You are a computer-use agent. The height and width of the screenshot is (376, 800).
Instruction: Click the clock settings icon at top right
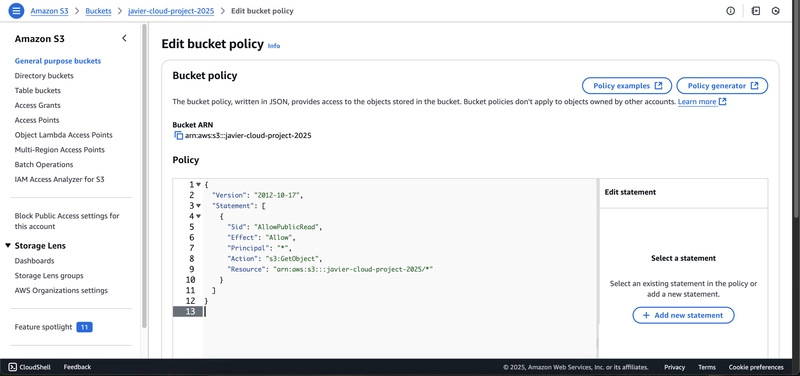click(x=776, y=11)
